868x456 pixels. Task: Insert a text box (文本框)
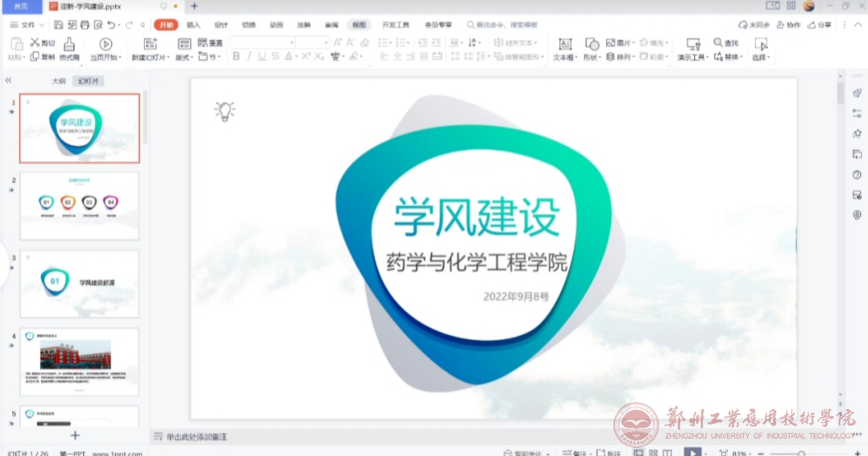coord(565,48)
